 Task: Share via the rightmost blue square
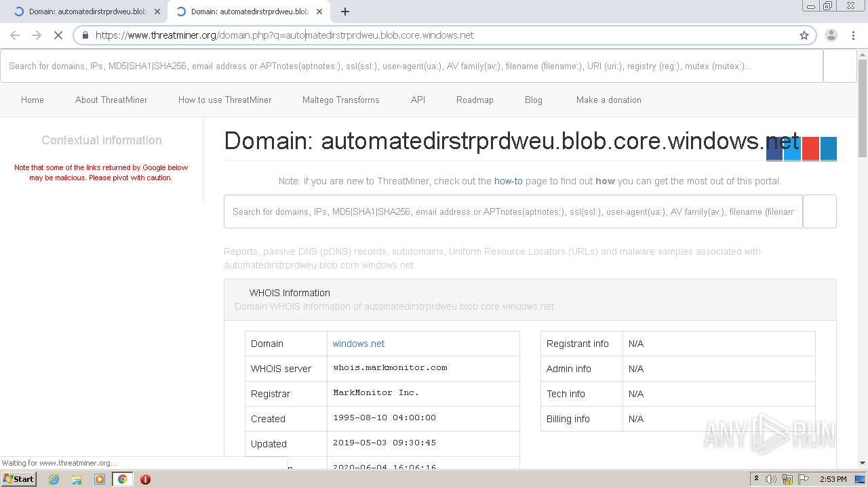[x=828, y=148]
